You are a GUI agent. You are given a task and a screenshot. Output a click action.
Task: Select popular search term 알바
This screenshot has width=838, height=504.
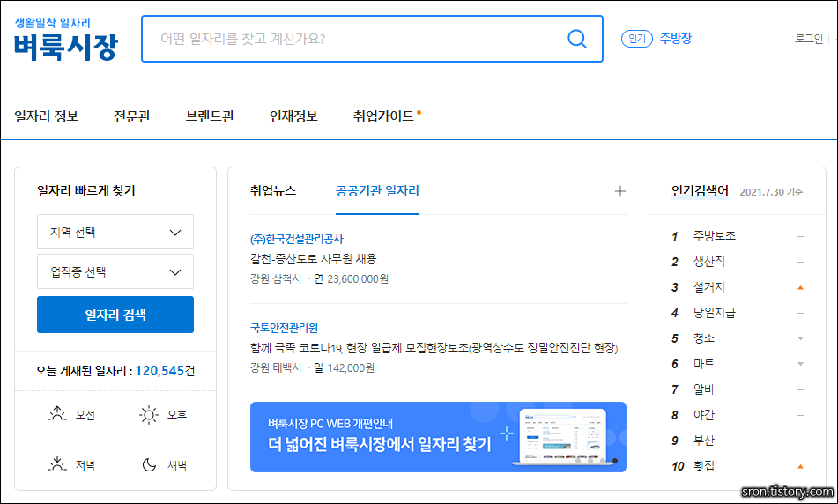[704, 389]
